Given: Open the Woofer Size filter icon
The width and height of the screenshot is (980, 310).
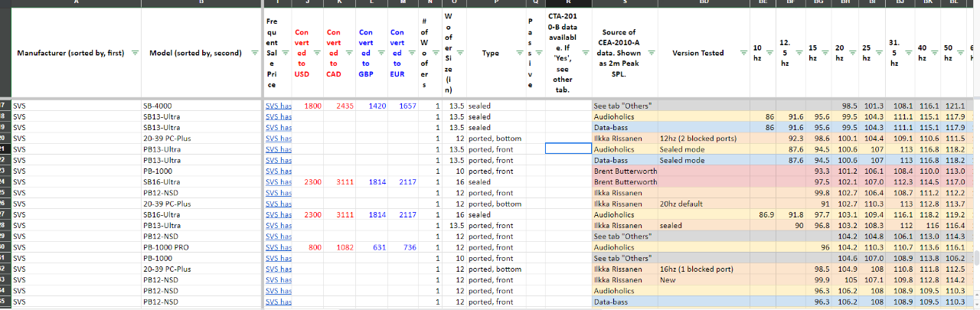Looking at the screenshot, I should (x=459, y=53).
